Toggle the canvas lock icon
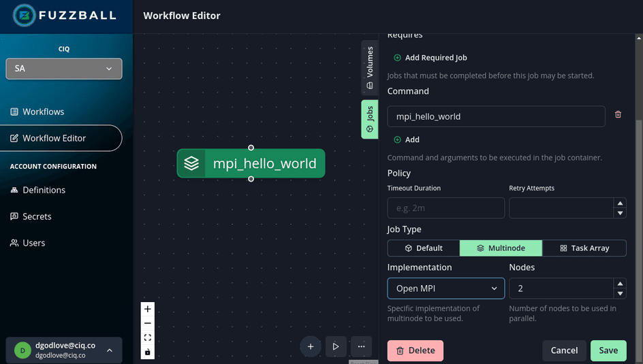Viewport: 643px width, 364px height. (148, 352)
